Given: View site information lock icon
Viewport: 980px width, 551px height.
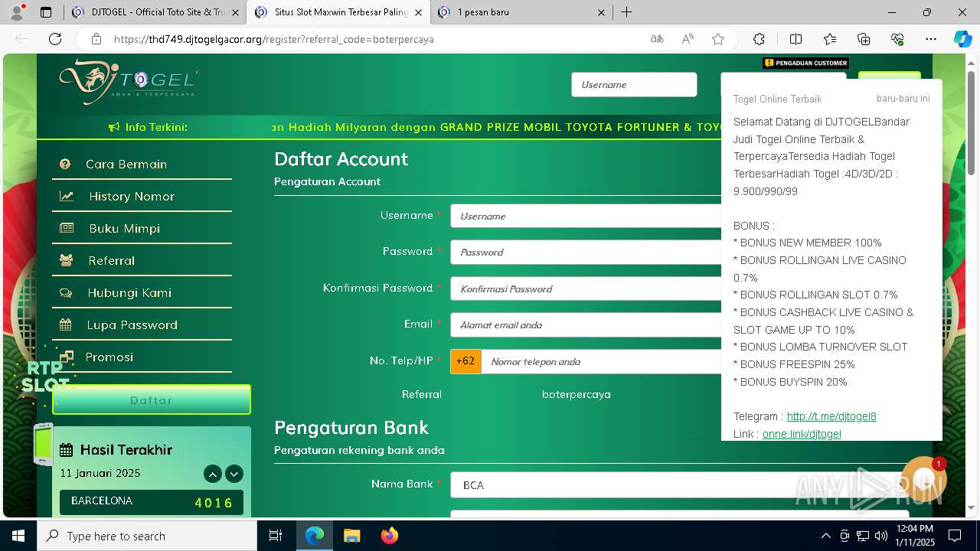Looking at the screenshot, I should pos(96,39).
